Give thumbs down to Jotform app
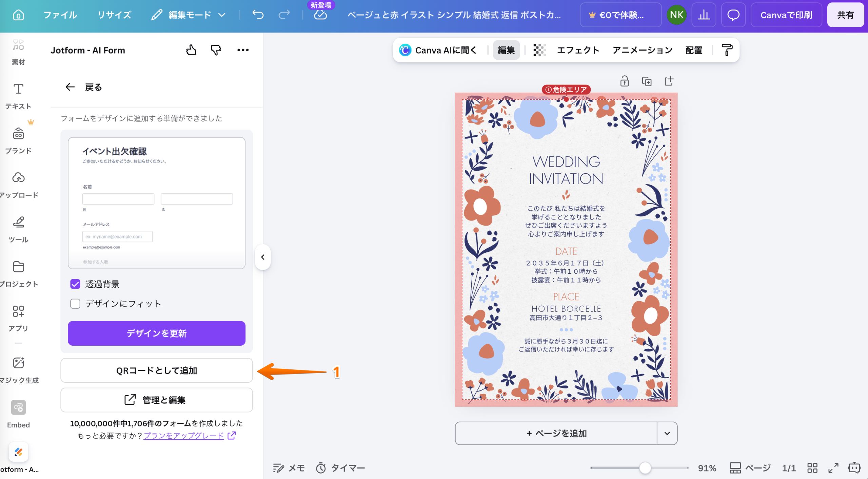 coord(216,50)
